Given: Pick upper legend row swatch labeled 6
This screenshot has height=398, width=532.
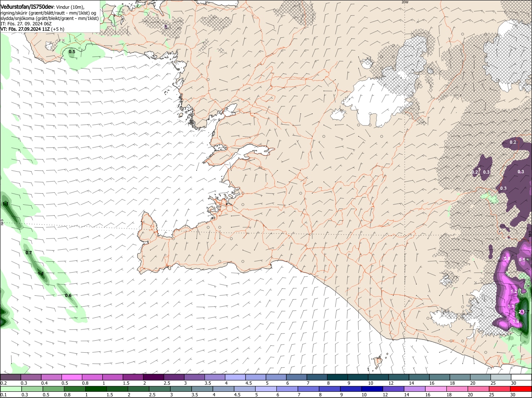Looking at the screenshot, I should coord(296,377).
